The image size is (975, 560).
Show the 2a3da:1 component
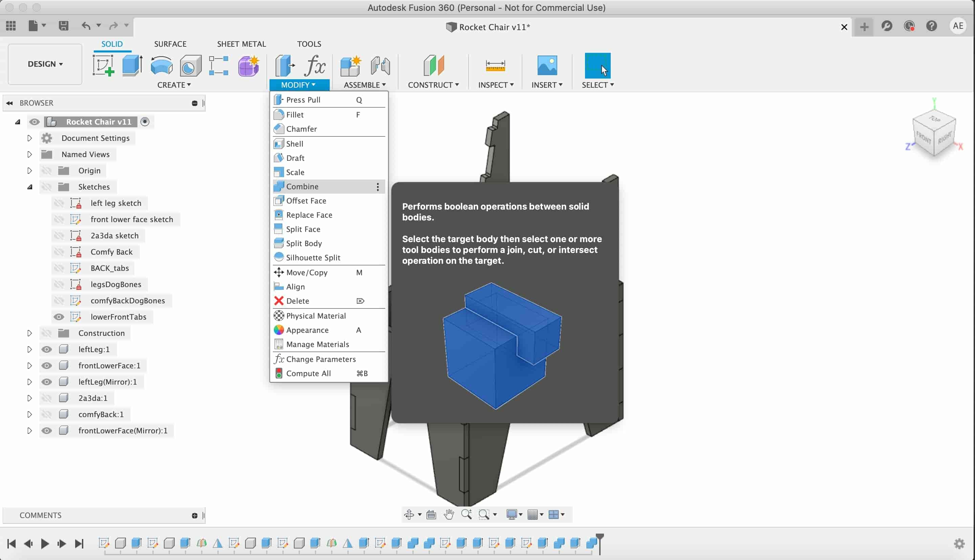tap(46, 398)
